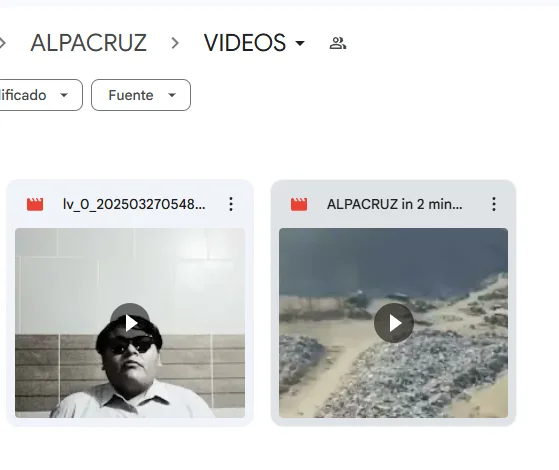Viewport: 559px width, 470px height.
Task: Play the lv_0_202503270548 video
Action: point(130,323)
